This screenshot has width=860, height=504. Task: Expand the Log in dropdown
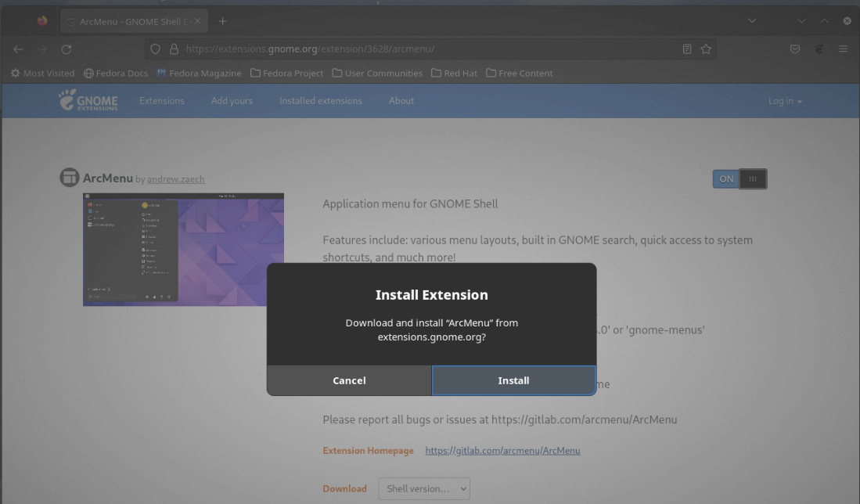click(785, 101)
